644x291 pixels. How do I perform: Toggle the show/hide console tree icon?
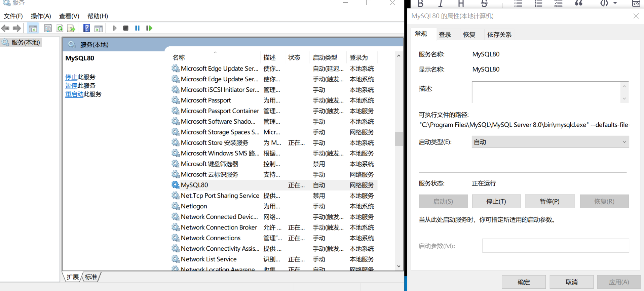(x=33, y=28)
